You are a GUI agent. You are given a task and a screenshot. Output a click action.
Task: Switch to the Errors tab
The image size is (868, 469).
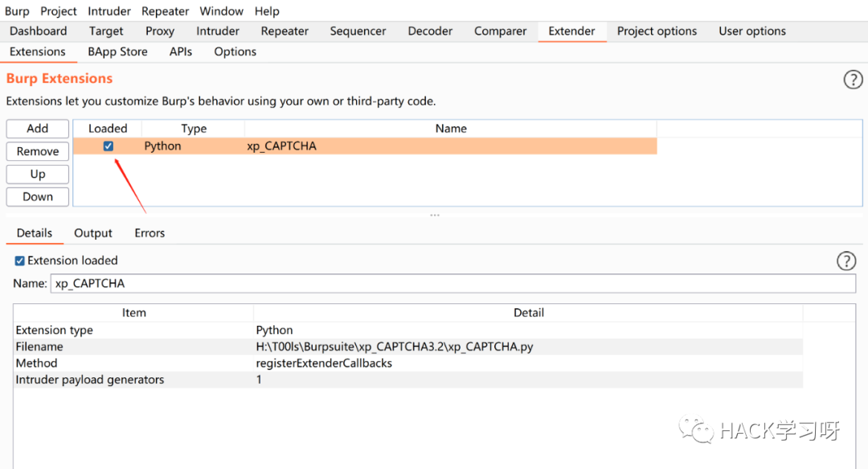(149, 232)
